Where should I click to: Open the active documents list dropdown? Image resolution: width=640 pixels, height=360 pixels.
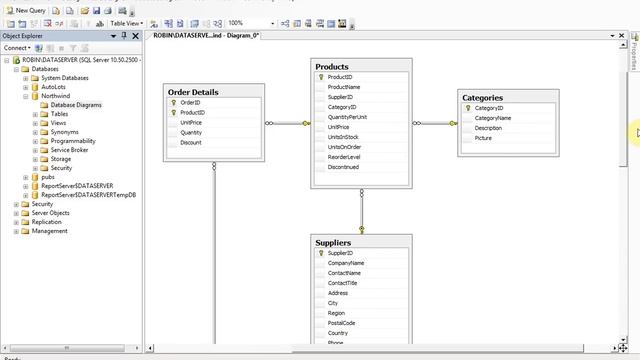tap(612, 36)
